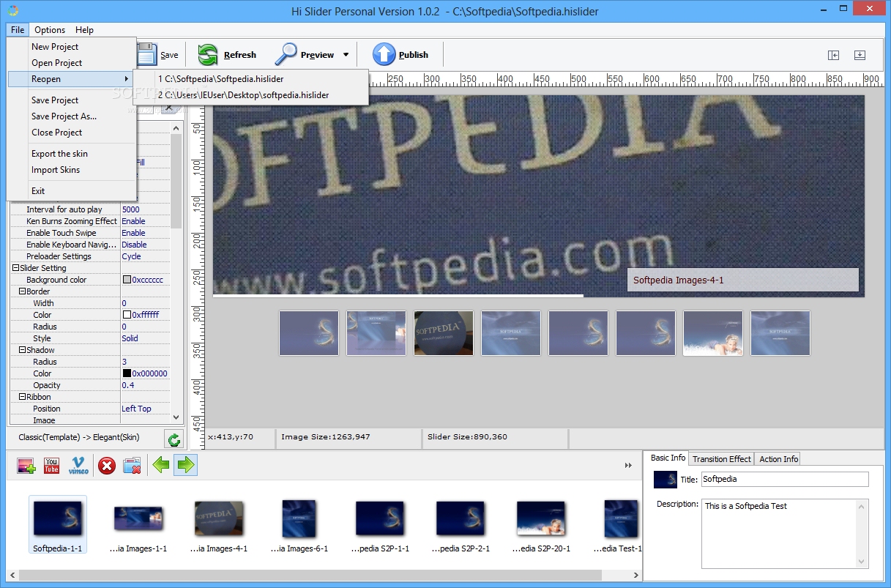
Task: Select the ...ia Images-6-1 slide thumbnail
Action: point(299,524)
